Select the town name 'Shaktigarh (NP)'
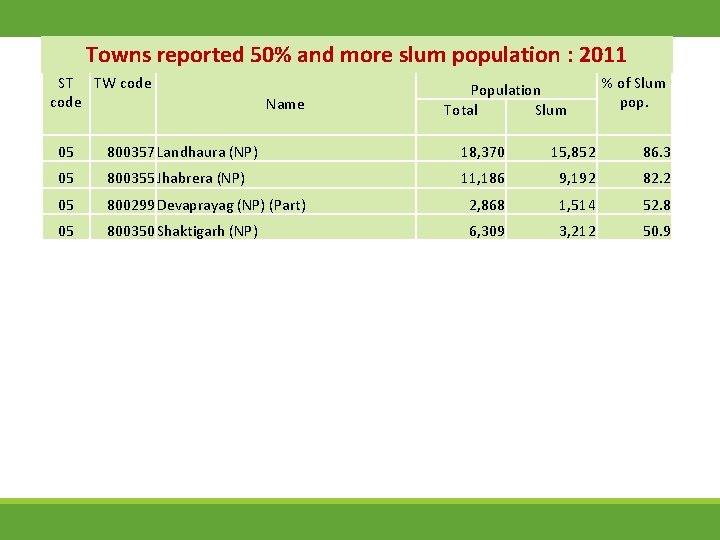 pos(207,231)
